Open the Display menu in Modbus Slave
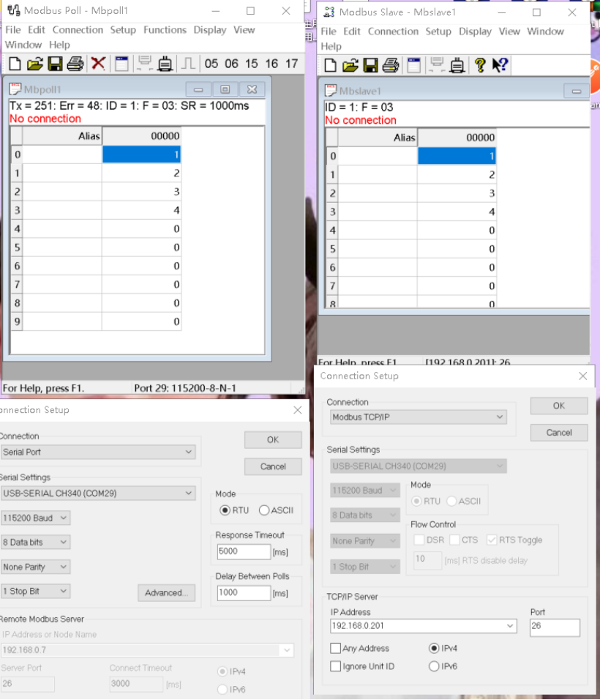600x700 pixels. [475, 31]
